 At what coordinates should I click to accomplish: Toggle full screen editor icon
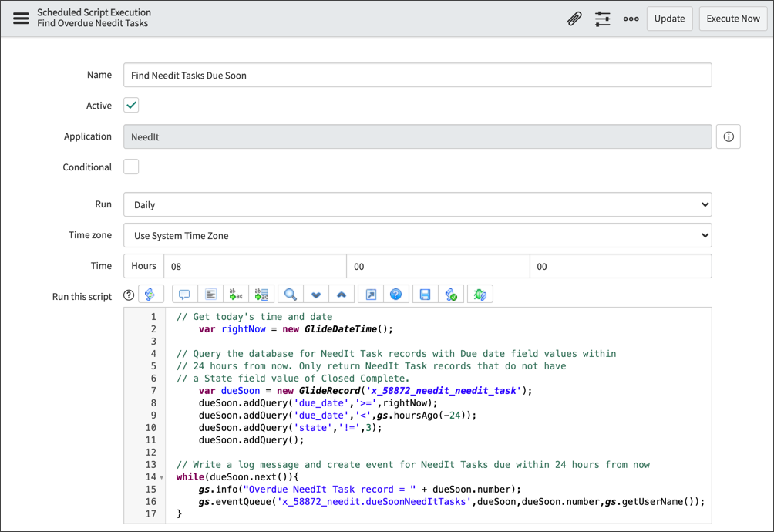point(371,295)
